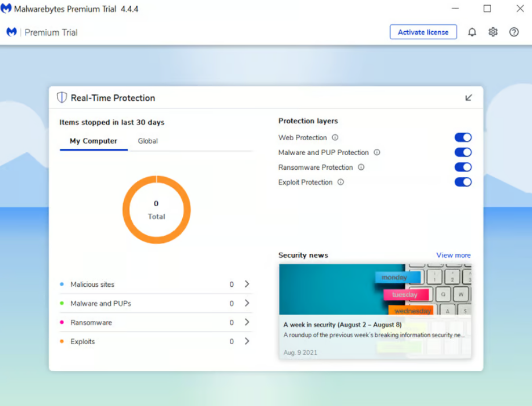This screenshot has height=406, width=532.
Task: Open the View more security news link
Action: coord(453,255)
